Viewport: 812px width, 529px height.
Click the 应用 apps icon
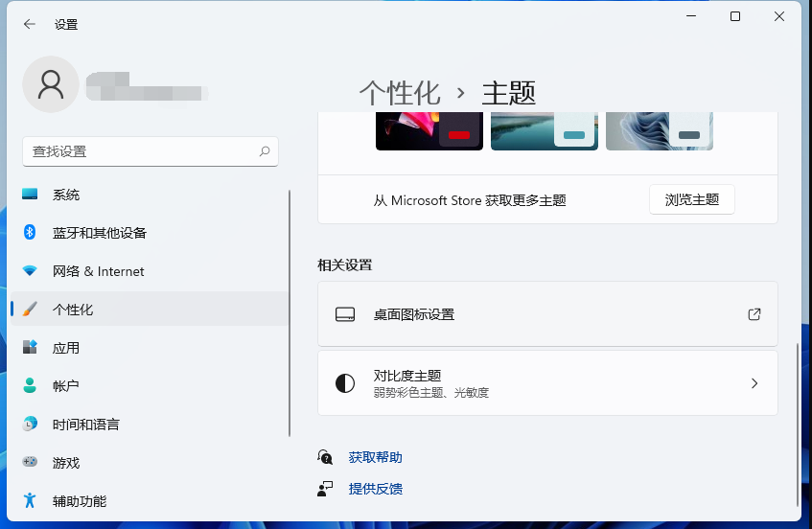click(x=30, y=347)
